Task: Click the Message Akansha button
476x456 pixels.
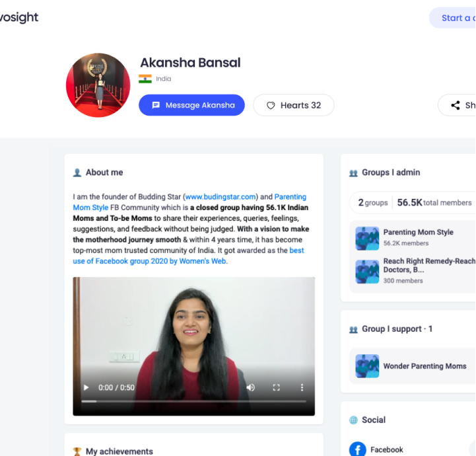Action: click(x=191, y=105)
